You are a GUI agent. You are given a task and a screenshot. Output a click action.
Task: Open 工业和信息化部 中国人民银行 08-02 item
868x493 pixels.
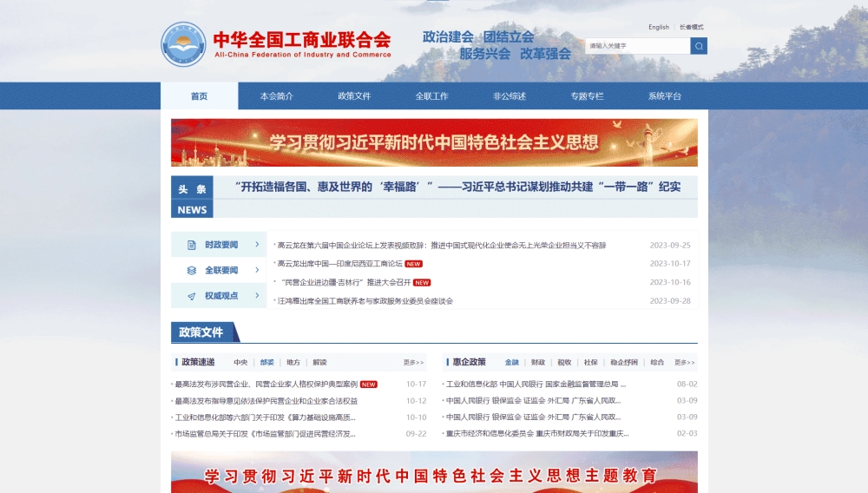point(536,384)
